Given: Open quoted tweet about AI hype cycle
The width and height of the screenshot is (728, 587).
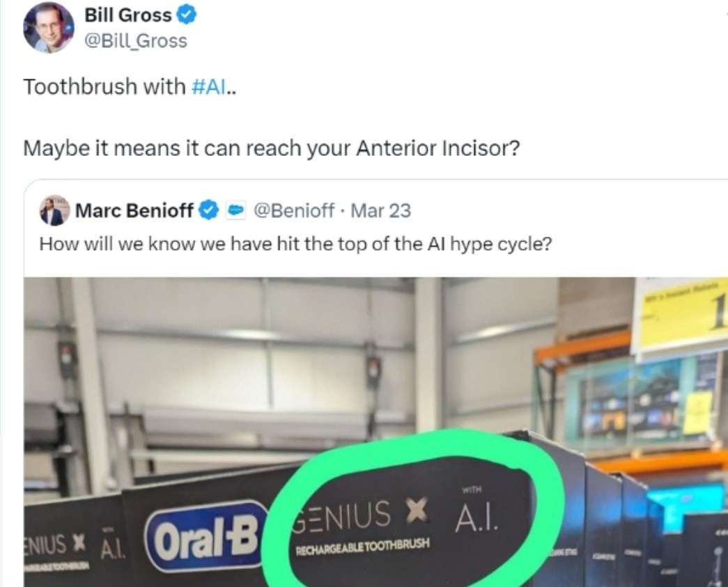Looking at the screenshot, I should (x=296, y=244).
